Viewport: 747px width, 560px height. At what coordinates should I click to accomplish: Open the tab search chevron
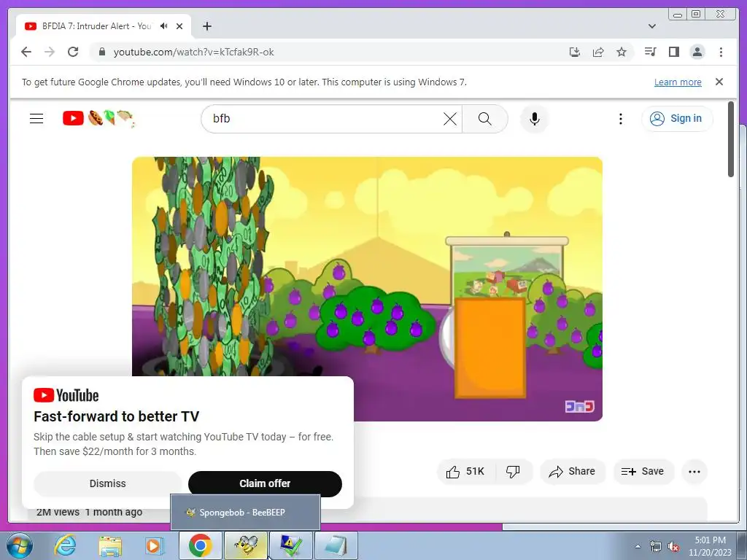[651, 26]
